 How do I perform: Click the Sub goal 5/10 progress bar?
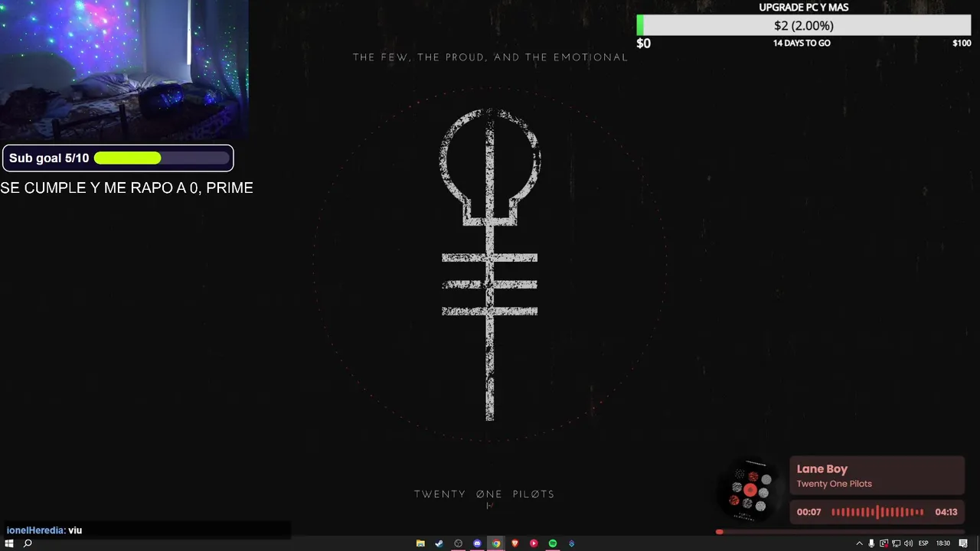(x=162, y=158)
